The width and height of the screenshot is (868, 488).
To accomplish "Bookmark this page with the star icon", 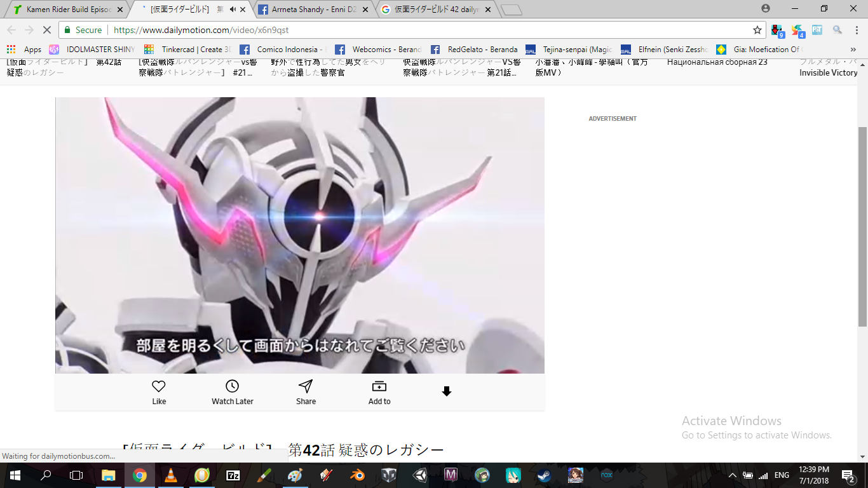I will (757, 30).
